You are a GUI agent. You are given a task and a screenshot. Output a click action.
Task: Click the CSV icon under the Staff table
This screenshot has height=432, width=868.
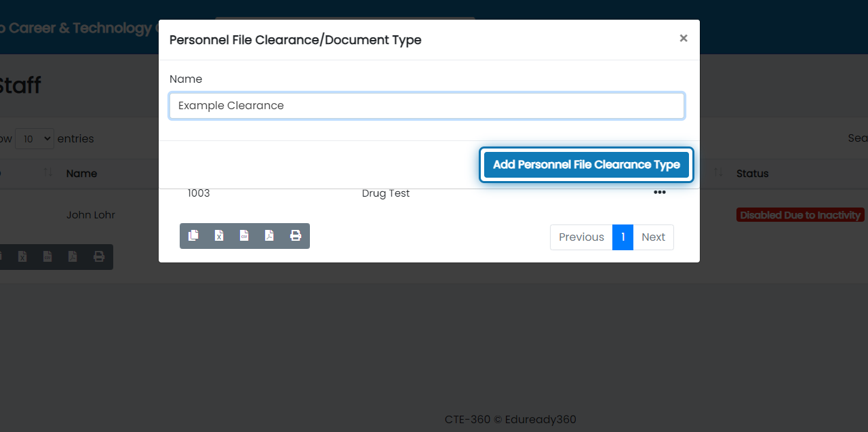pos(47,256)
